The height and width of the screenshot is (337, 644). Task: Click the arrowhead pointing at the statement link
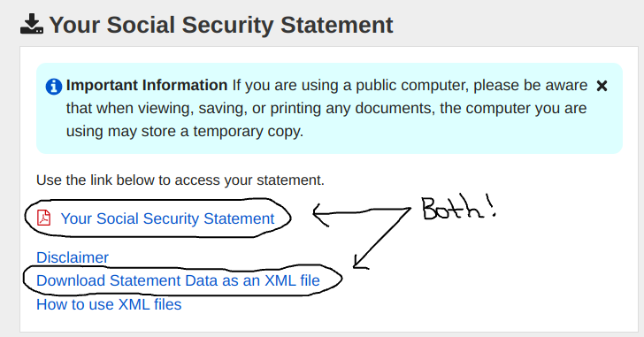coord(319,214)
